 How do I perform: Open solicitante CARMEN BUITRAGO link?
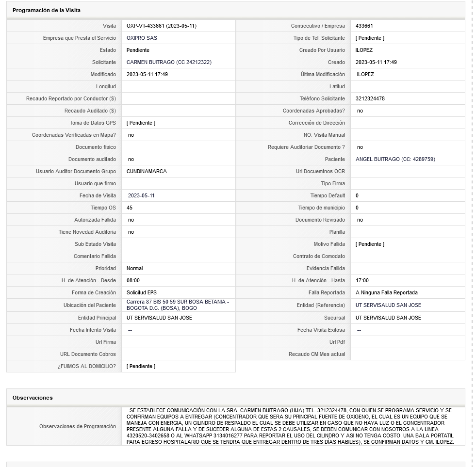pos(169,62)
